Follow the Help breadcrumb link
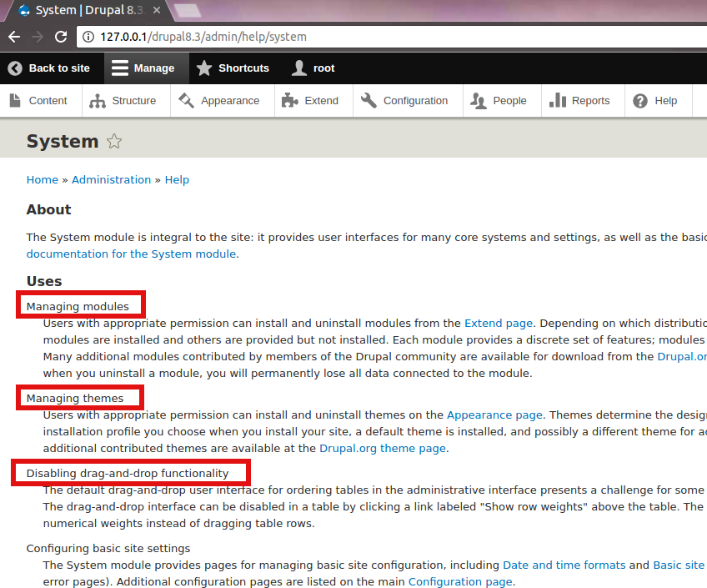 coord(177,180)
